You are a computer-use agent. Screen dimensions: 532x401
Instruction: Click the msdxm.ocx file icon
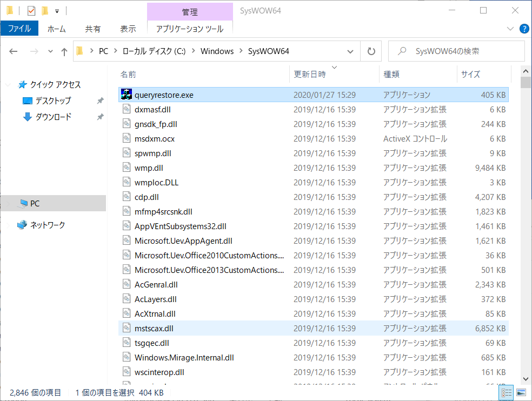[126, 138]
